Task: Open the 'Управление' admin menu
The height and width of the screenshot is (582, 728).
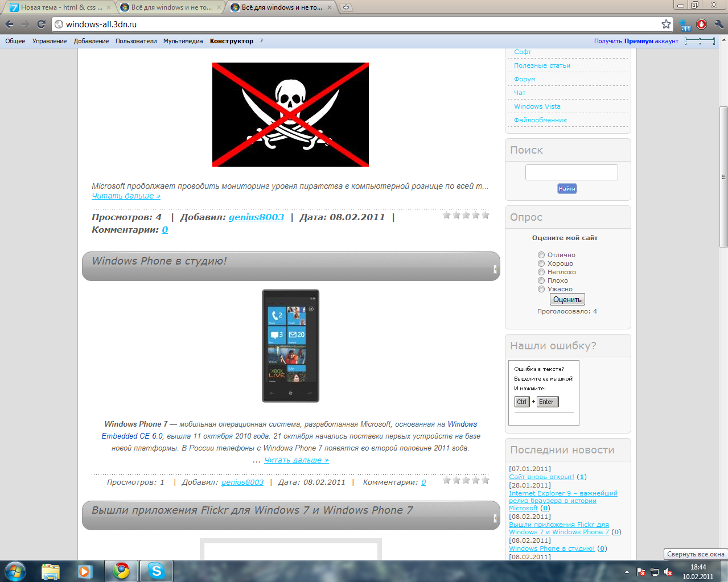Action: [x=50, y=41]
